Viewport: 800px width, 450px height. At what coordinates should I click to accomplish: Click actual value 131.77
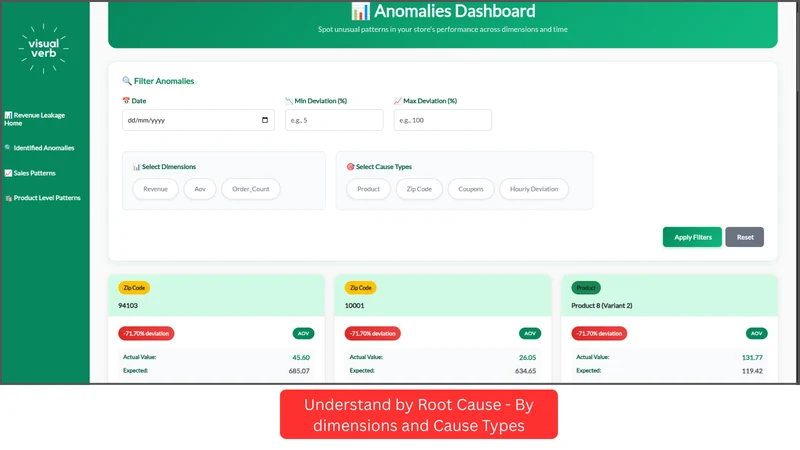[x=753, y=358]
